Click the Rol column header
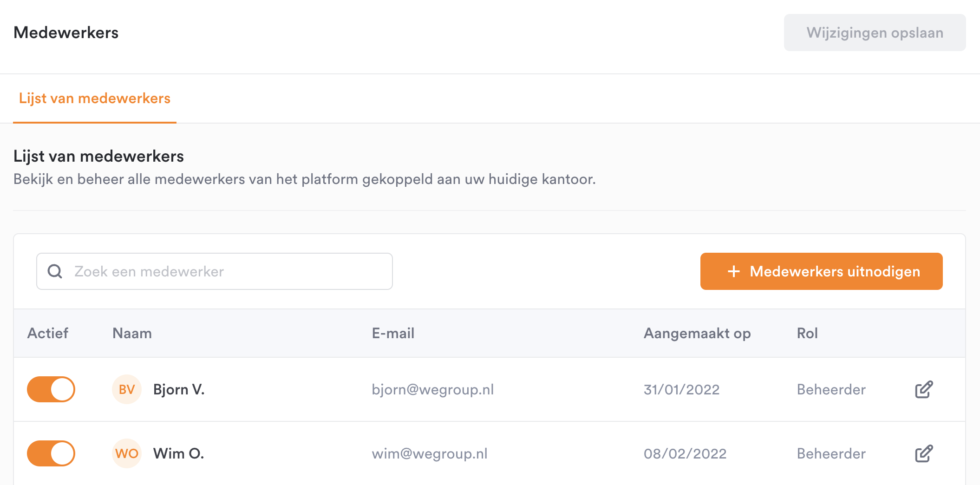The image size is (980, 485). click(807, 333)
